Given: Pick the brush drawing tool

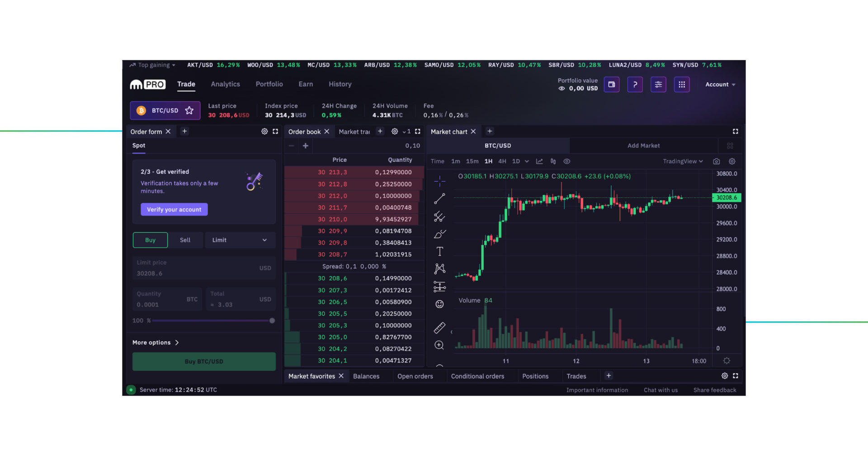Looking at the screenshot, I should pyautogui.click(x=439, y=234).
